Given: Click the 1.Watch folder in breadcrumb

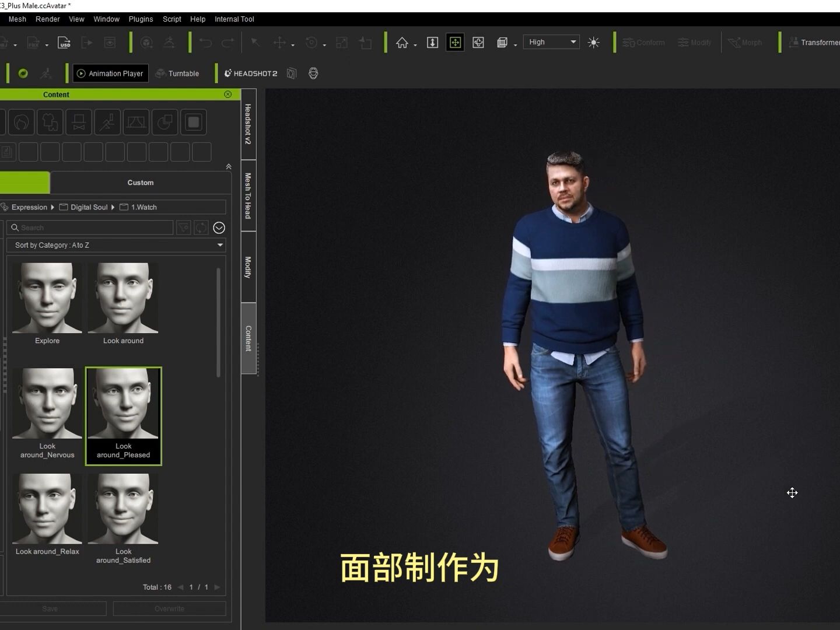Looking at the screenshot, I should point(138,207).
